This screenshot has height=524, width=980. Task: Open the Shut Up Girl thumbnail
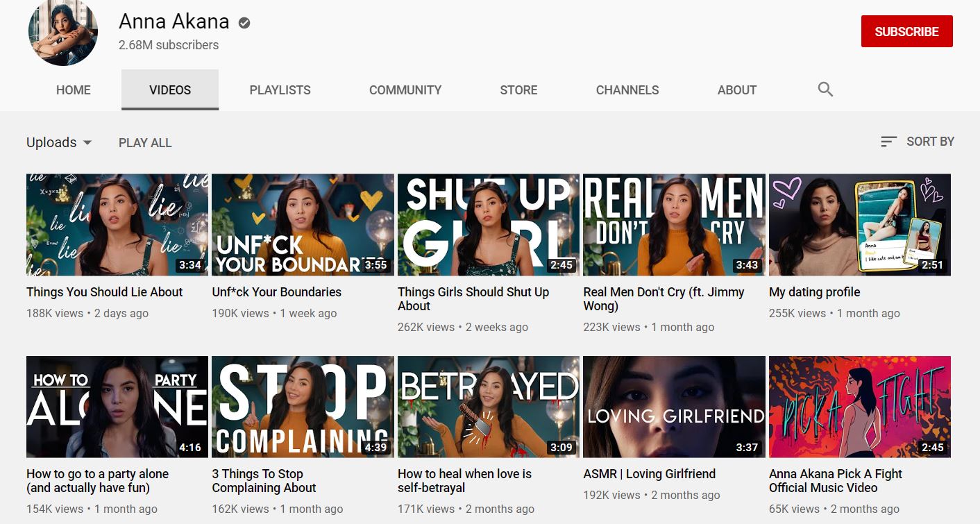[x=489, y=225]
